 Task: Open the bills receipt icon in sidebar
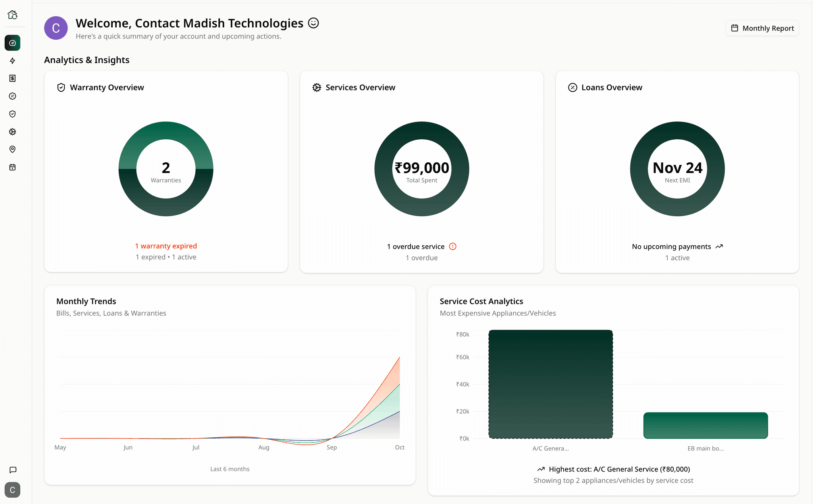(12, 78)
